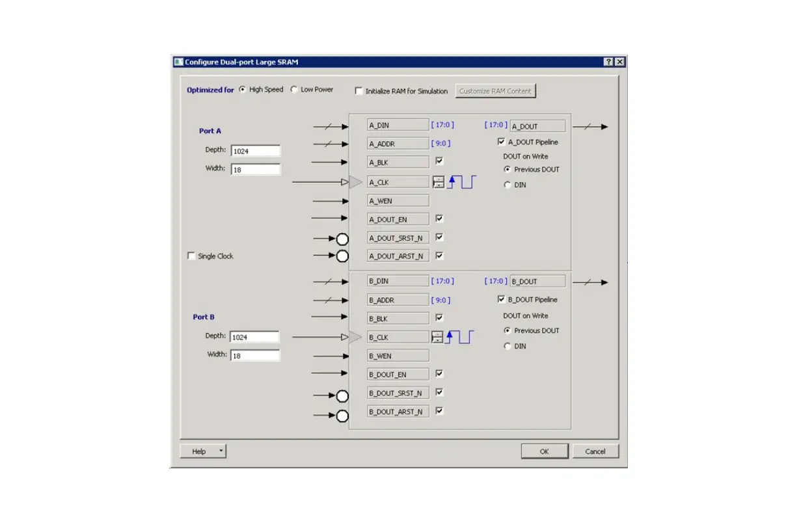Toggle the Single Clock checkbox
812x521 pixels.
191,256
